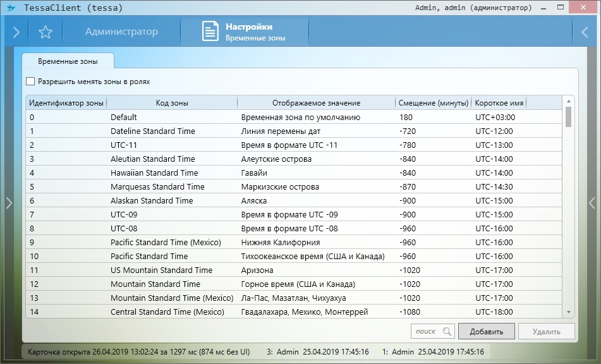Click into the поиск search field
This screenshot has height=364, width=601.
426,331
